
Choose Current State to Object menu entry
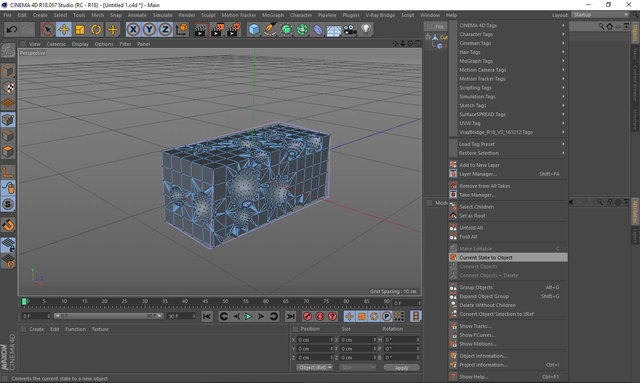[x=509, y=258]
